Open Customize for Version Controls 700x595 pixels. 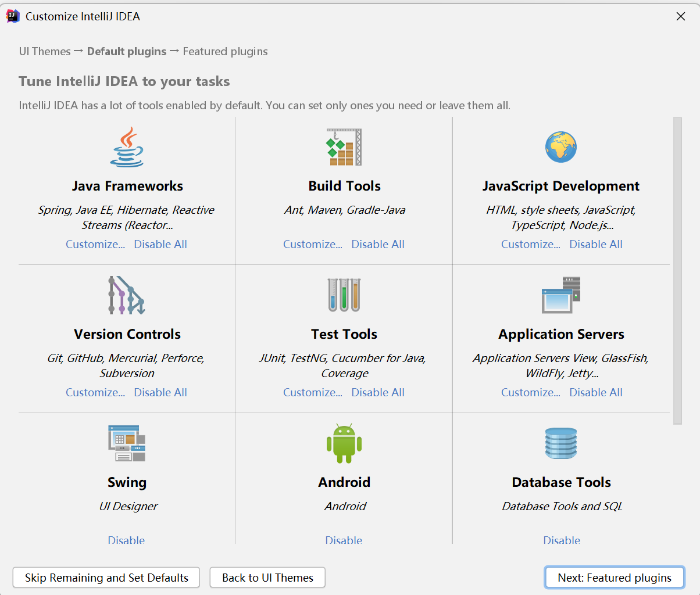[x=95, y=392]
